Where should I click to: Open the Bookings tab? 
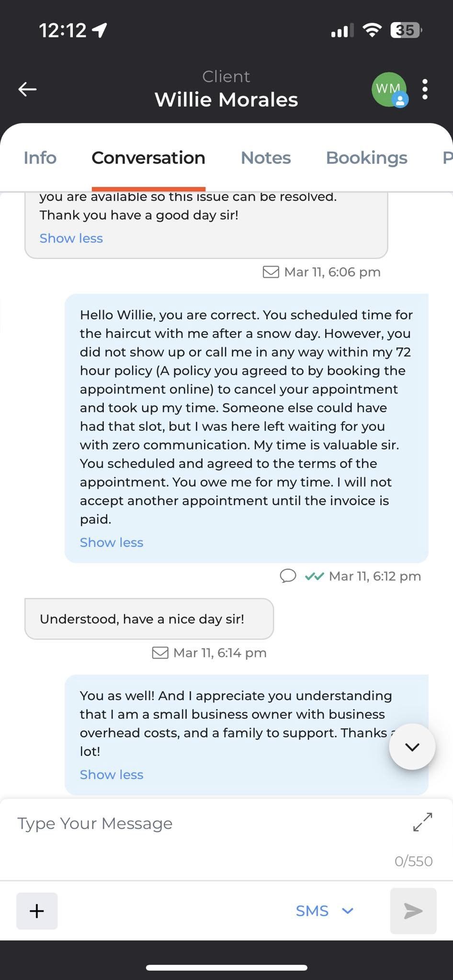[366, 158]
